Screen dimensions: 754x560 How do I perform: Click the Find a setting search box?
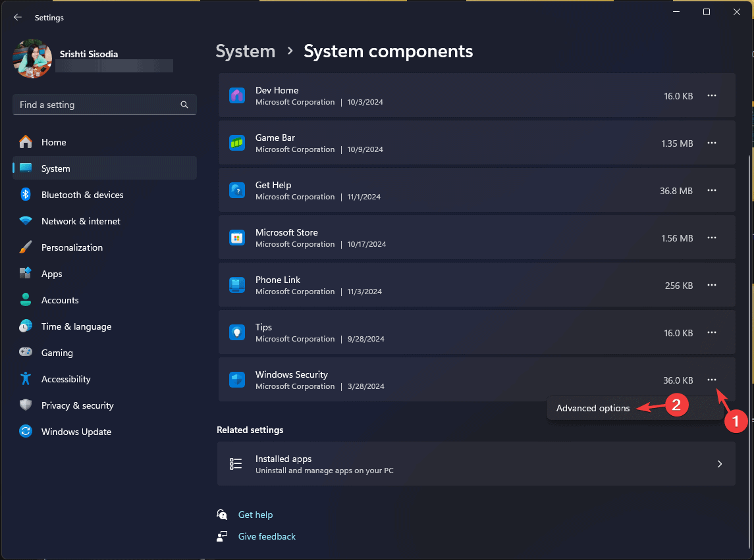tap(104, 105)
